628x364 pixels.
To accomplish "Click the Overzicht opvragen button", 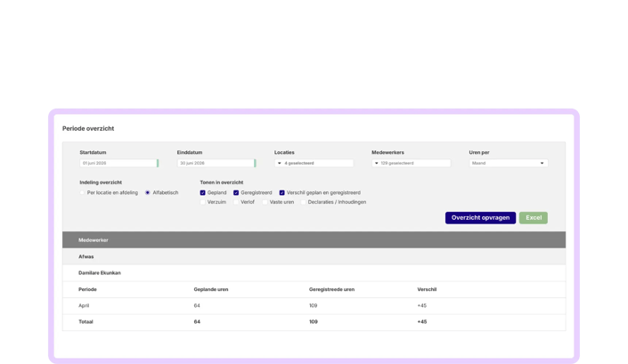I will (x=480, y=218).
